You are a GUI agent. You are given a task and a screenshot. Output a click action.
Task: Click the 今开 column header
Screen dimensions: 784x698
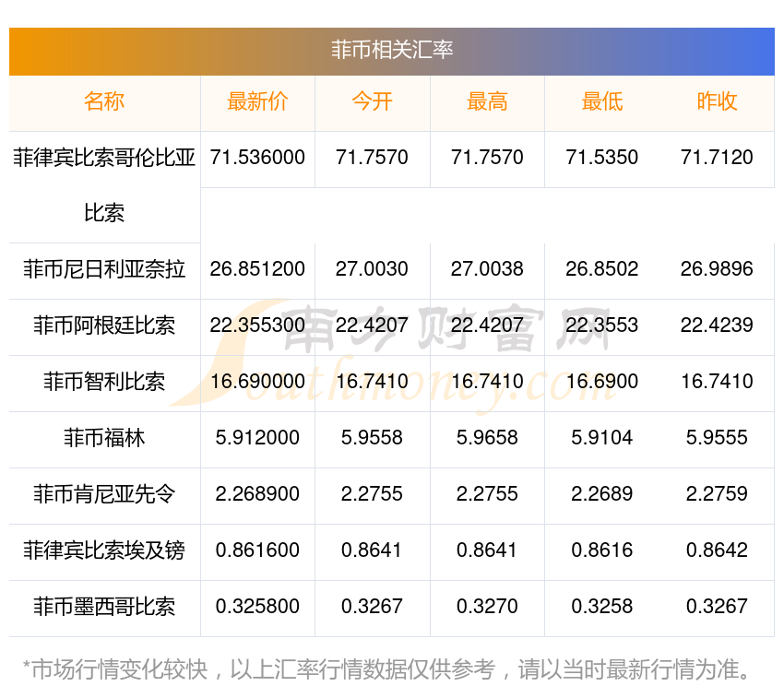coord(372,101)
